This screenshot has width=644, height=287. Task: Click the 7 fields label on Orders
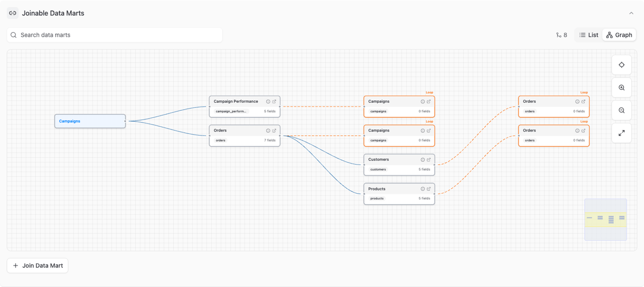[x=270, y=140]
